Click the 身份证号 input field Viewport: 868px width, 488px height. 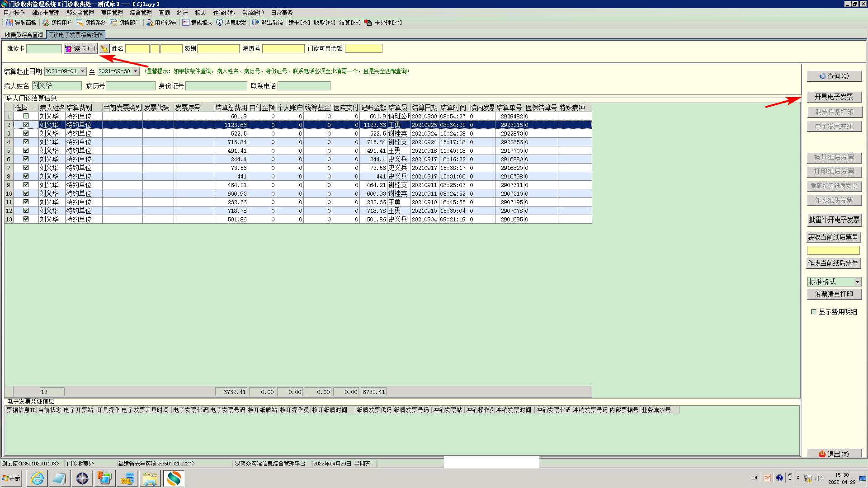pyautogui.click(x=216, y=86)
